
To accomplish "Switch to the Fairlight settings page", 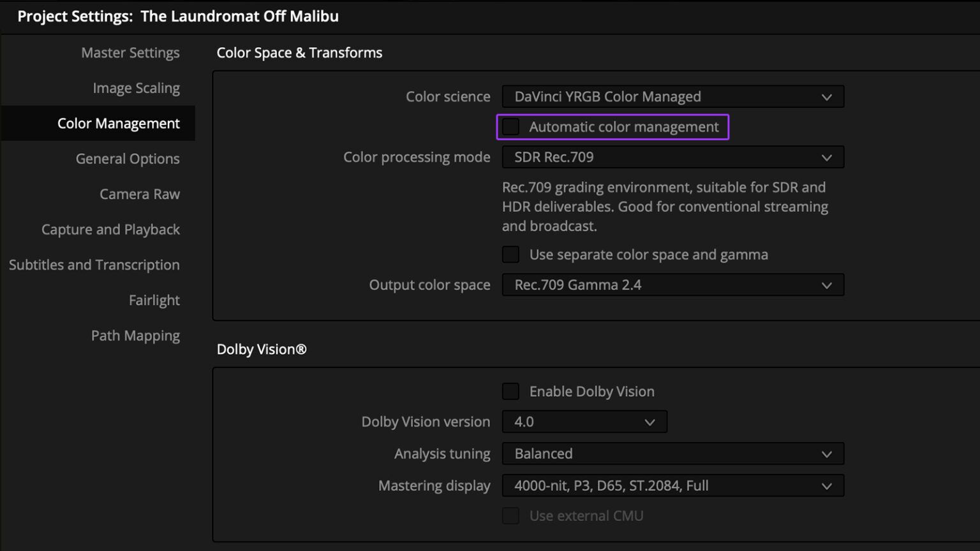I will point(154,300).
